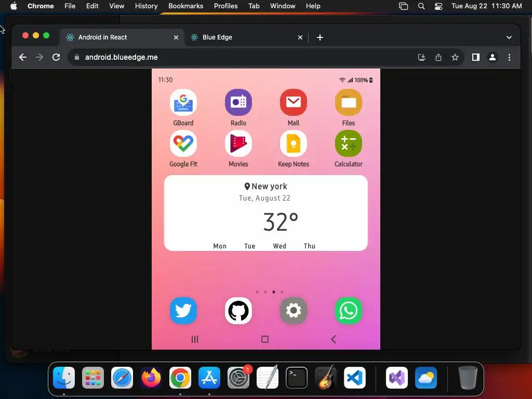
Task: Open Keep Notes app
Action: click(294, 143)
